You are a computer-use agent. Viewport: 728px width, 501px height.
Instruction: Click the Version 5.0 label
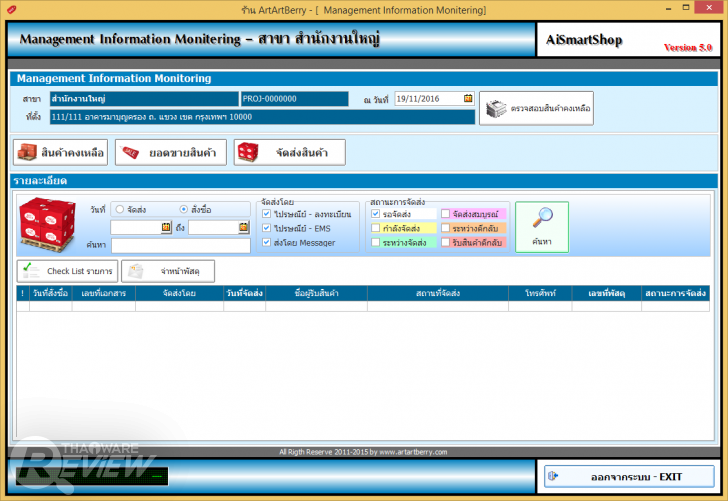688,47
